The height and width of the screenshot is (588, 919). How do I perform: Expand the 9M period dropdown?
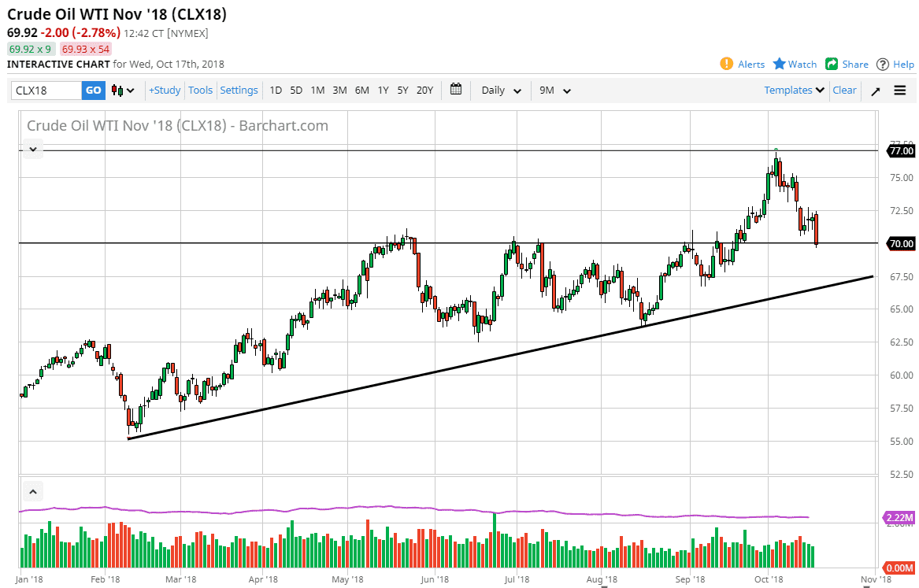point(555,91)
